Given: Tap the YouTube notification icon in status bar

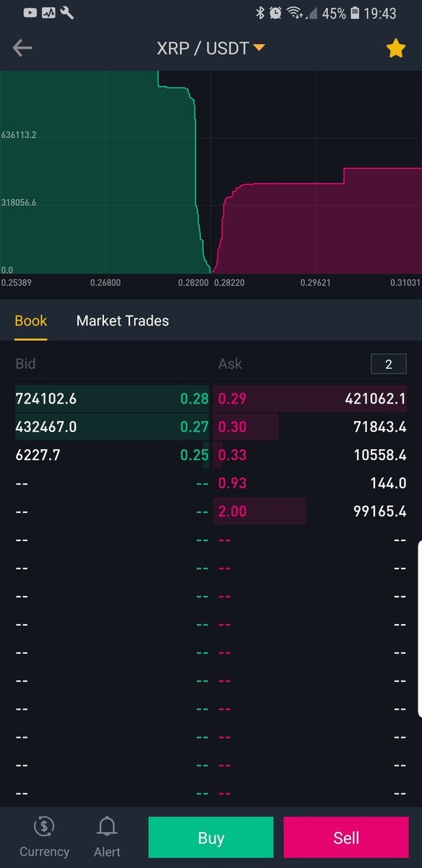Looking at the screenshot, I should (30, 13).
